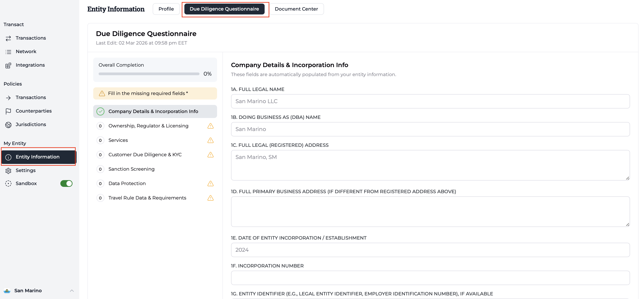Go to the Sanction Screening section

point(155,169)
